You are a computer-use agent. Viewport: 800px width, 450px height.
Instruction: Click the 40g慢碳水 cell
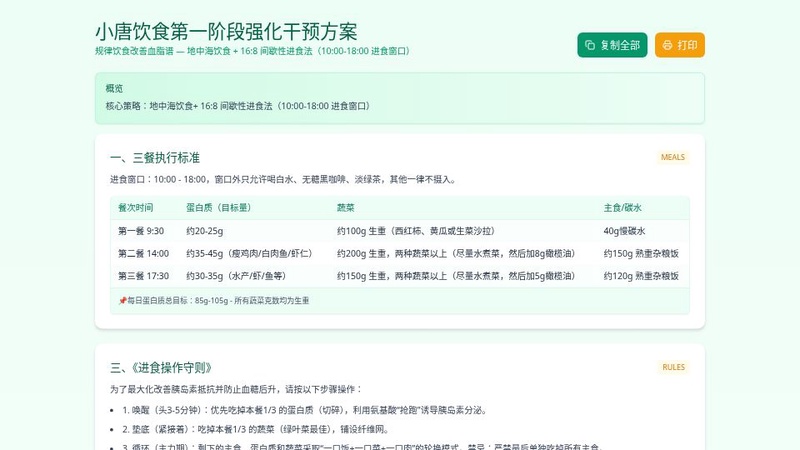point(624,231)
